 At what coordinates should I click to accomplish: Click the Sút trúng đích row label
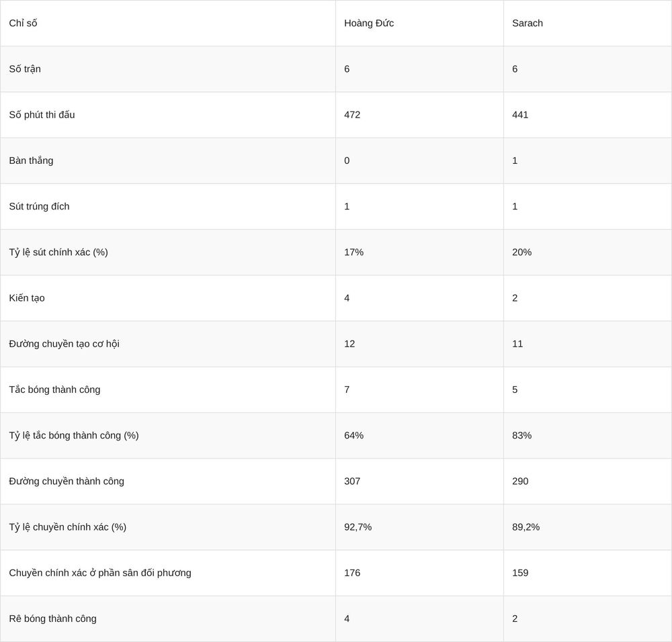(39, 206)
